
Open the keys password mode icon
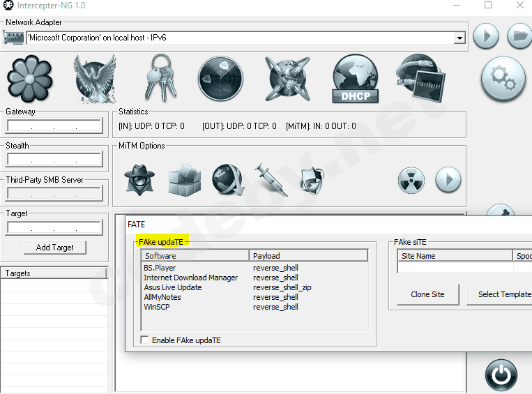click(160, 78)
